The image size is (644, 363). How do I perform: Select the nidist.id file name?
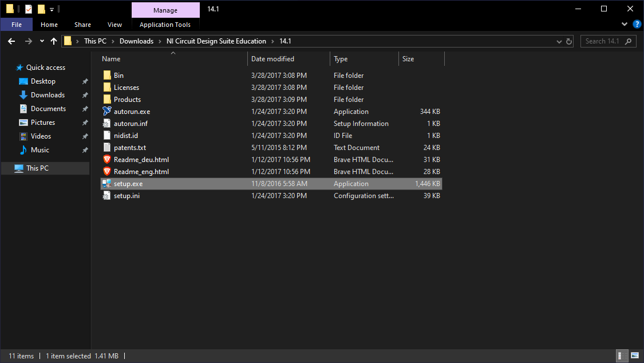[126, 136]
